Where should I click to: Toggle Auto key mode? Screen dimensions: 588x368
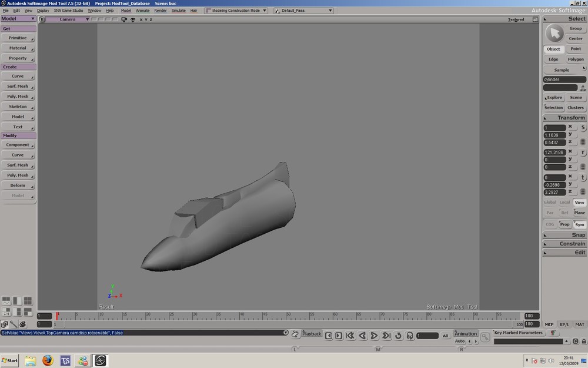click(x=459, y=342)
